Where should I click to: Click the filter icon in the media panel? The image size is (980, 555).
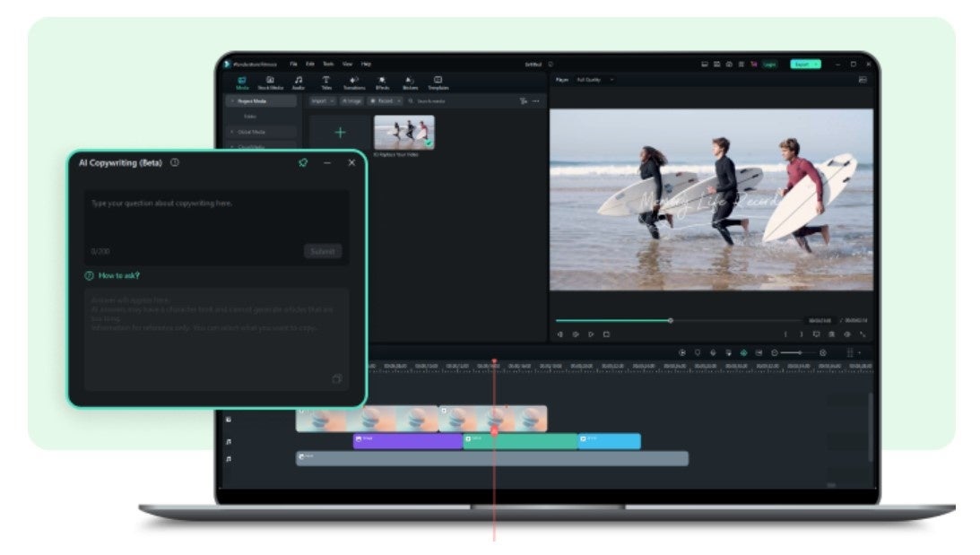[x=524, y=101]
